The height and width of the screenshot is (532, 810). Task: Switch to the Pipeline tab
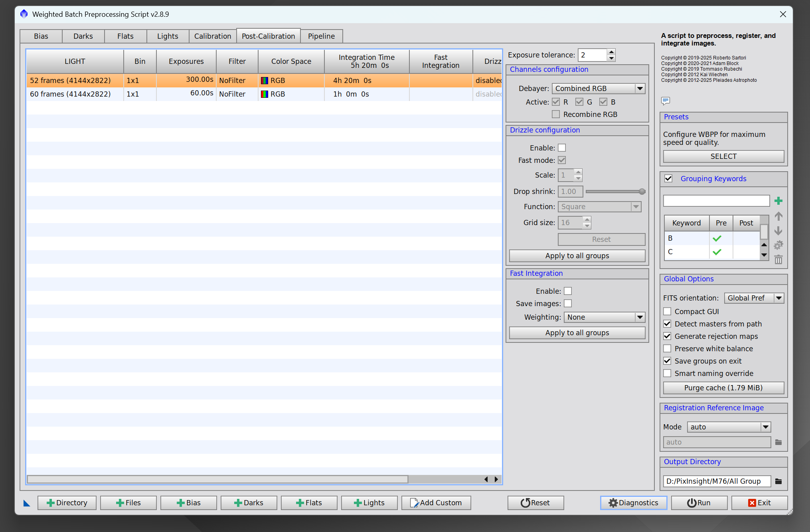pyautogui.click(x=321, y=36)
